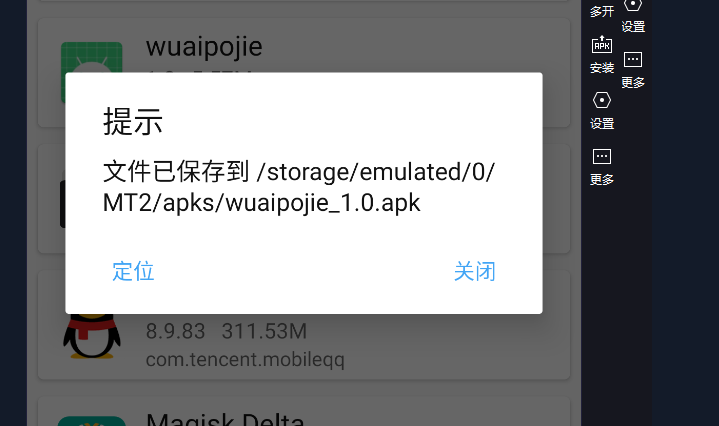The height and width of the screenshot is (426, 719).
Task: Click the Magisk Delta app icon
Action: [x=92, y=421]
